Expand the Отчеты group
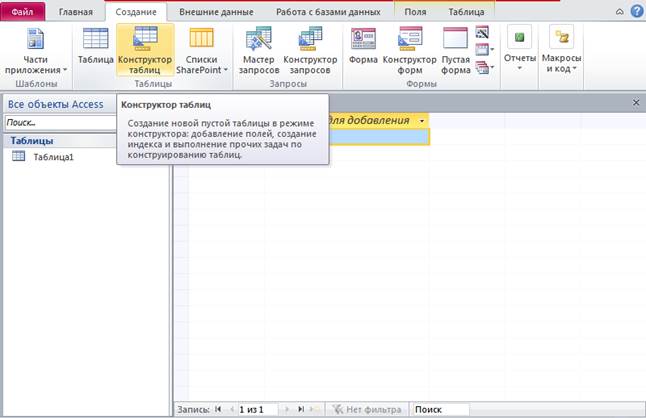646x418 pixels. (520, 49)
